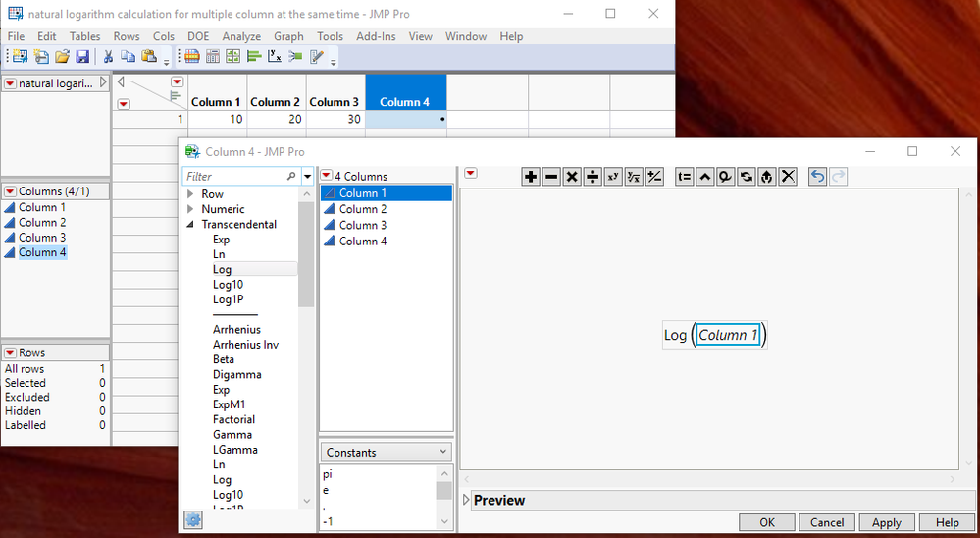Open the Filter box dropdown arrow
The image size is (980, 538).
point(307,177)
